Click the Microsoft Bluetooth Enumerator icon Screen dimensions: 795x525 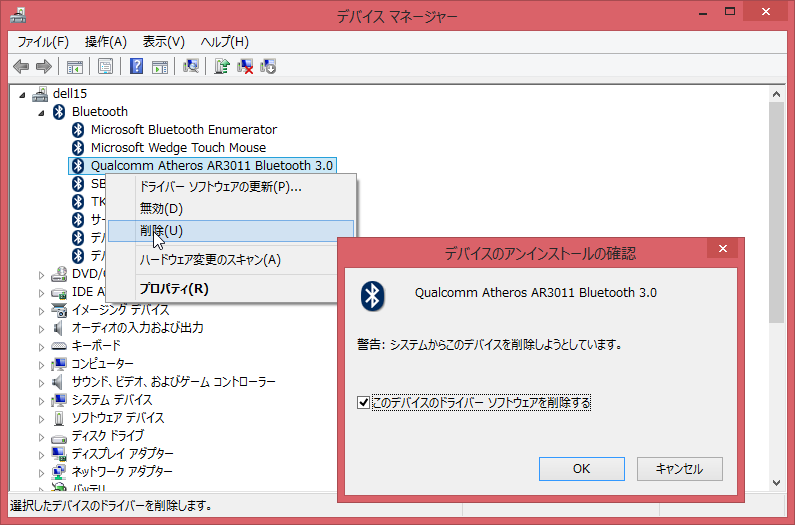[78, 130]
